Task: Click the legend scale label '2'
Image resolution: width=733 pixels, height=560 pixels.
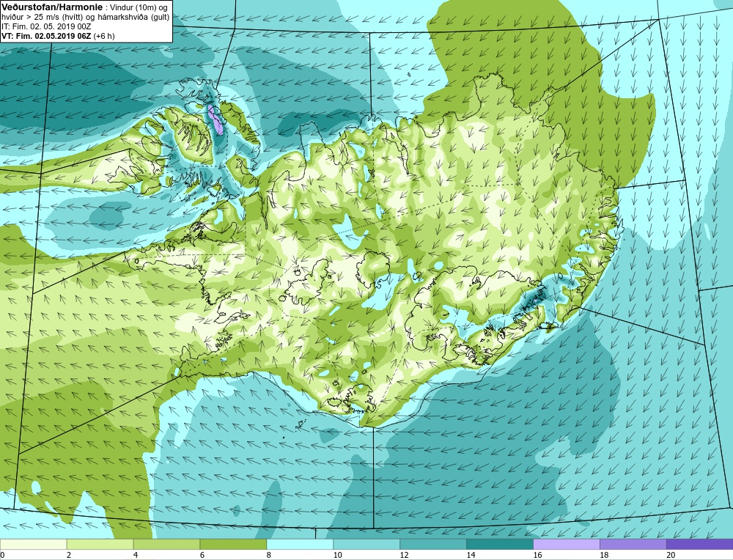Action: pos(69,556)
